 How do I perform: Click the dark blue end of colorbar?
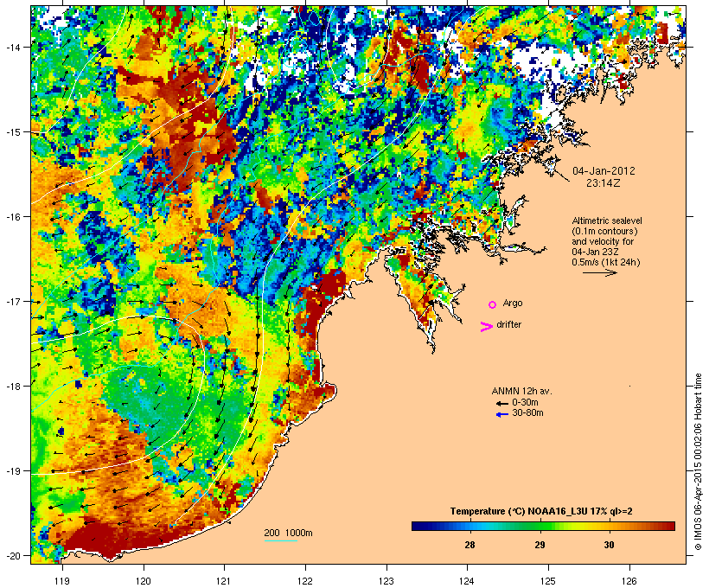pyautogui.click(x=416, y=526)
